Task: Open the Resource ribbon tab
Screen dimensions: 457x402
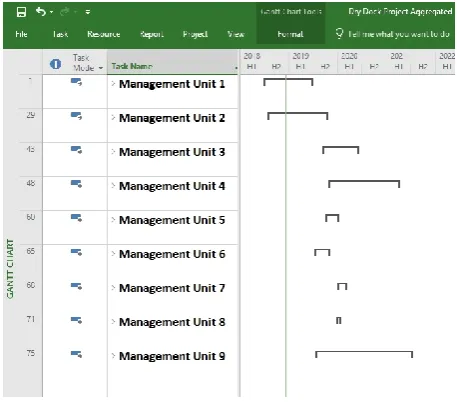Action: (x=104, y=34)
